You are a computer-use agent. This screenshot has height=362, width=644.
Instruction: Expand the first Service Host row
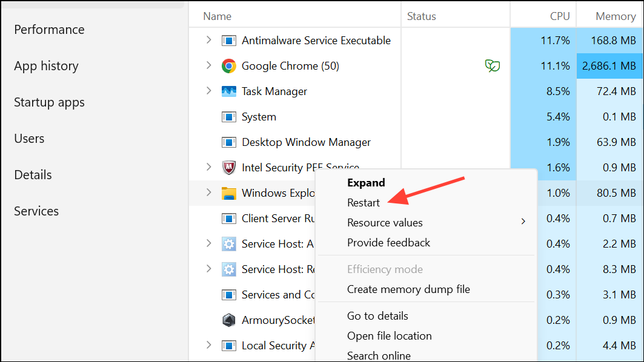[208, 243]
